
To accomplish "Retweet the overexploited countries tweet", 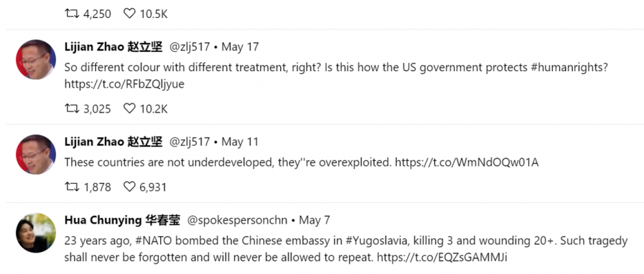I will pyautogui.click(x=71, y=187).
